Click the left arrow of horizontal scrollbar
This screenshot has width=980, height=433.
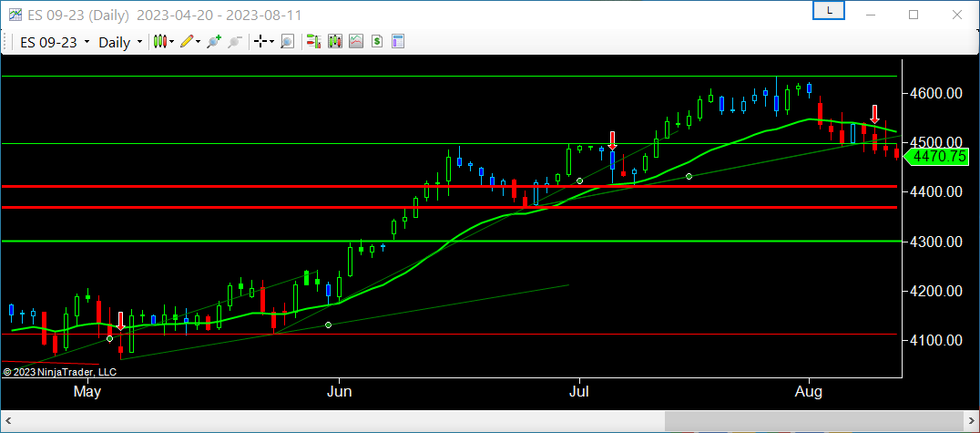point(7,421)
